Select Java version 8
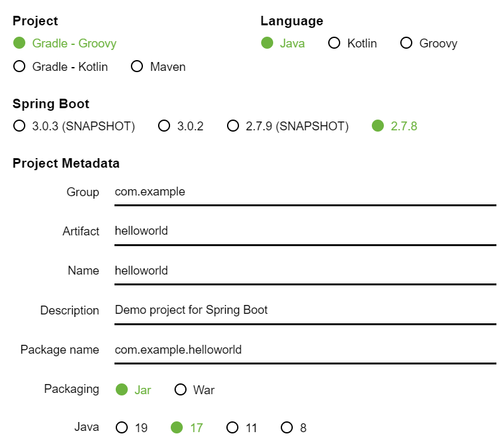Image resolution: width=504 pixels, height=441 pixels. coord(288,428)
